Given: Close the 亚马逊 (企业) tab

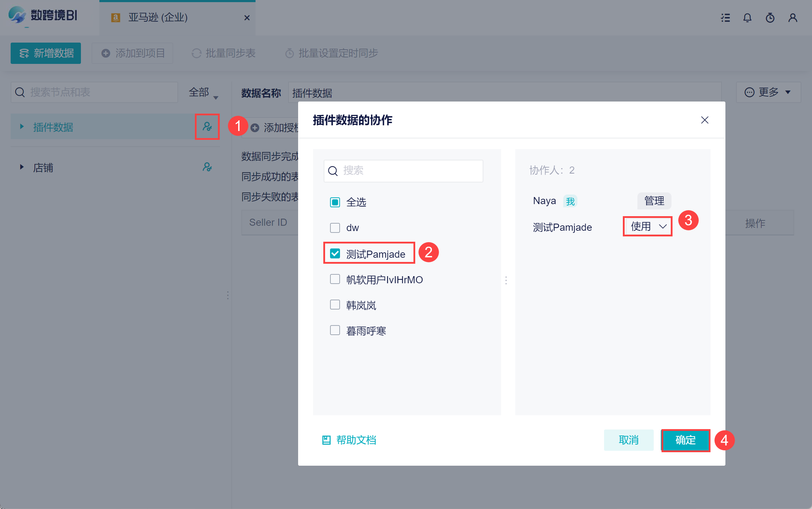Looking at the screenshot, I should click(247, 18).
